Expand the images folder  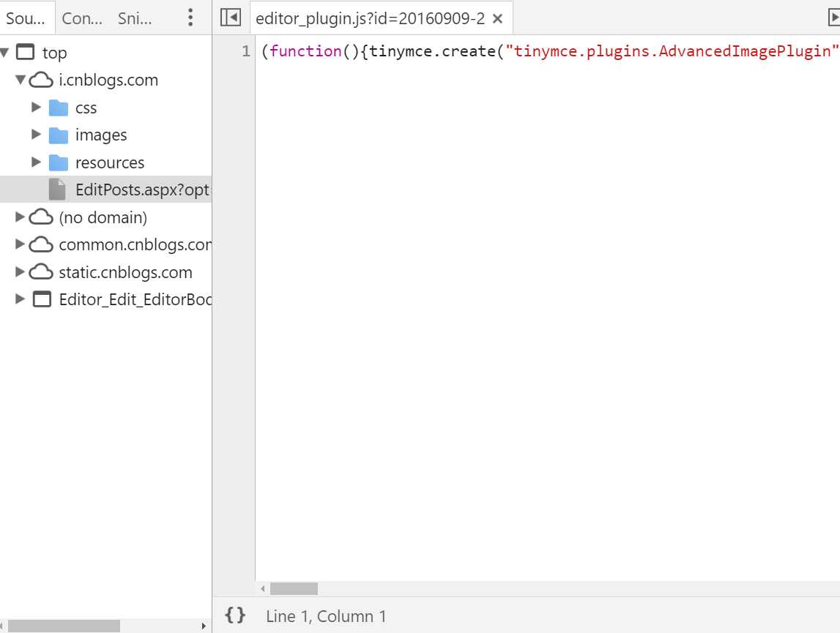point(37,135)
